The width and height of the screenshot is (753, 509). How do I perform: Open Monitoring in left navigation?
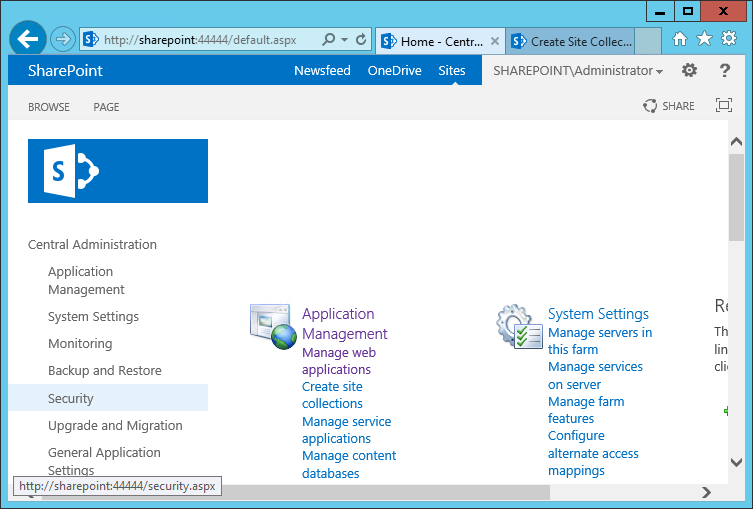coord(80,343)
